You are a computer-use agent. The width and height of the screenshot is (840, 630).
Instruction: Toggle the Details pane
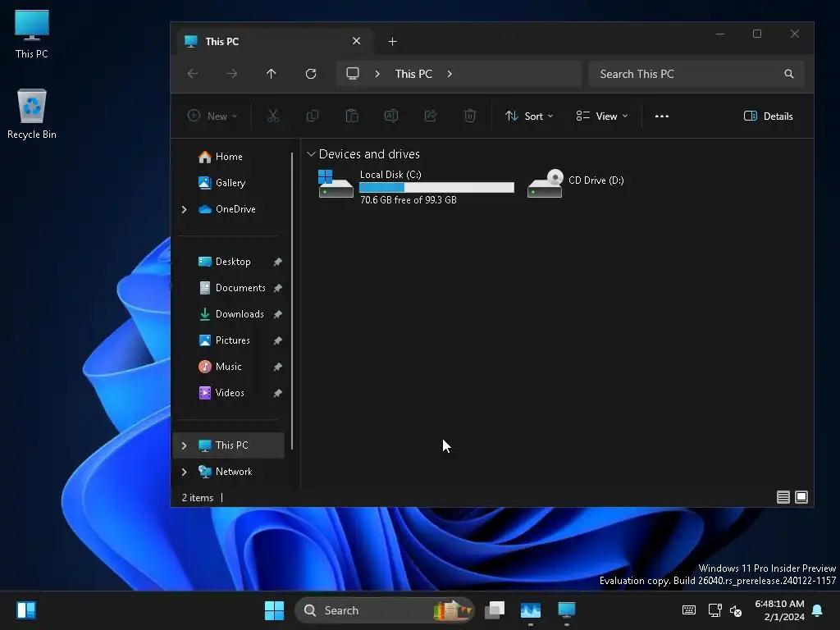(768, 116)
